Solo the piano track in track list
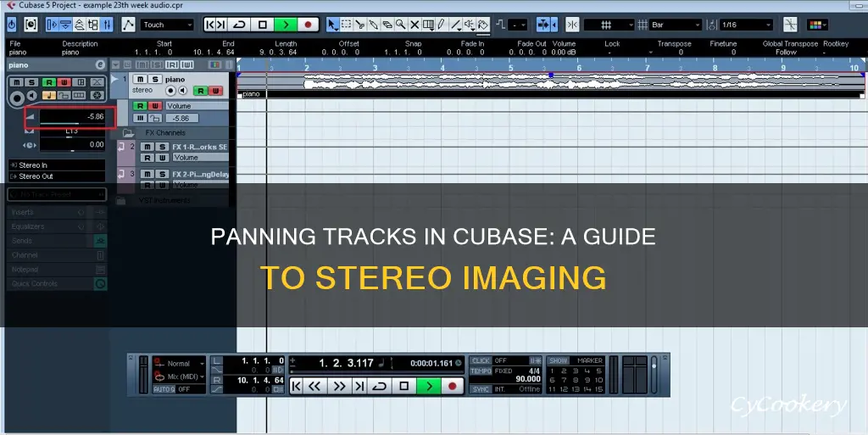The height and width of the screenshot is (435, 868). tap(155, 79)
